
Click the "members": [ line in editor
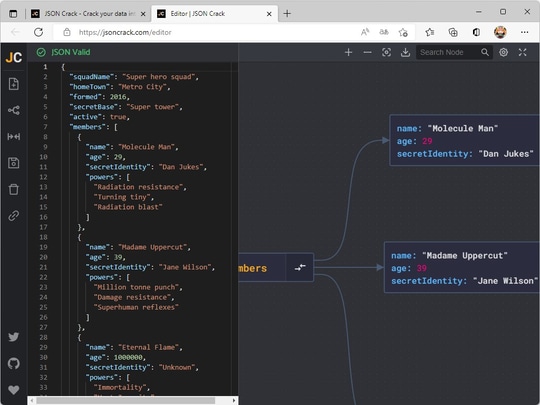[94, 127]
